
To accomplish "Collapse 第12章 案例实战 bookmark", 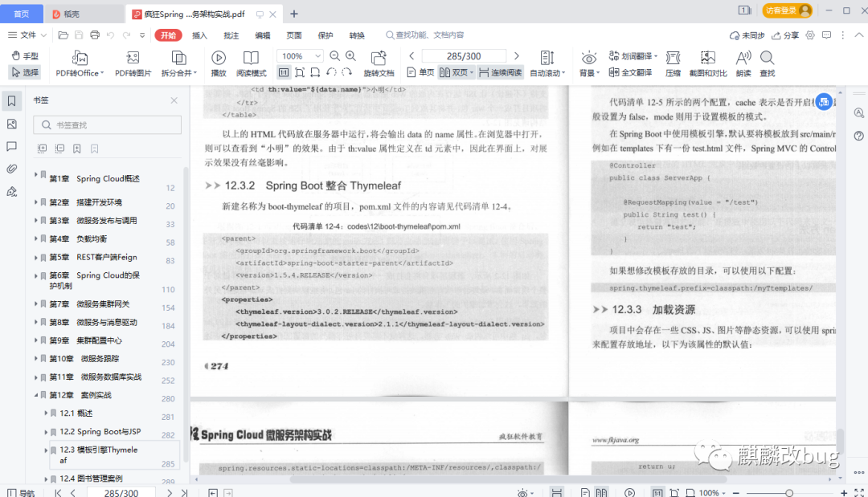I will coord(35,395).
